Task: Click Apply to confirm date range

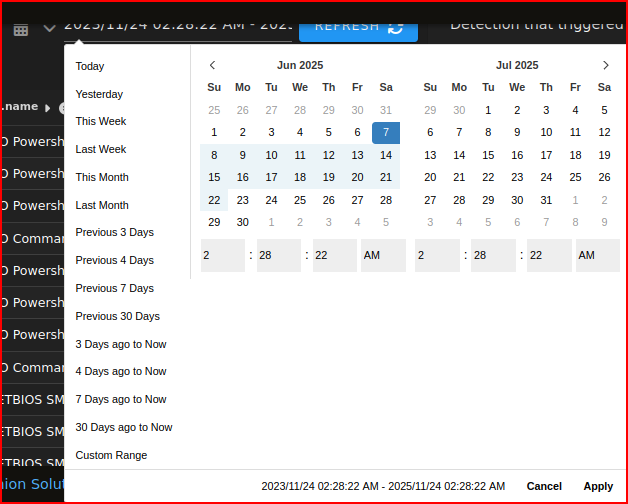Action: pyautogui.click(x=598, y=486)
